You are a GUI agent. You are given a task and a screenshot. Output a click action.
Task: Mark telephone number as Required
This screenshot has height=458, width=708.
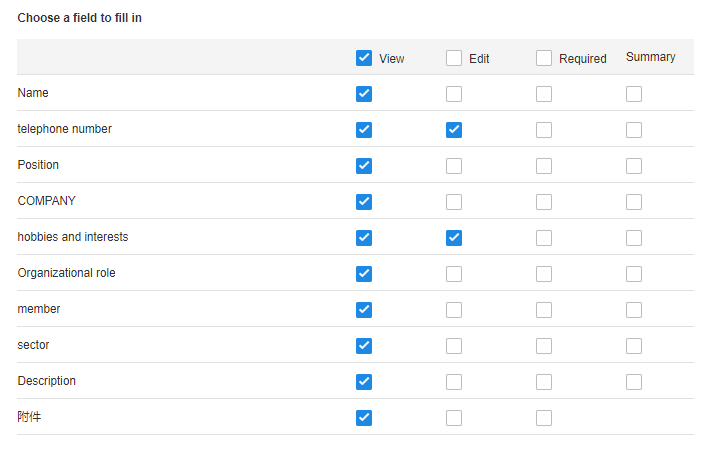544,130
